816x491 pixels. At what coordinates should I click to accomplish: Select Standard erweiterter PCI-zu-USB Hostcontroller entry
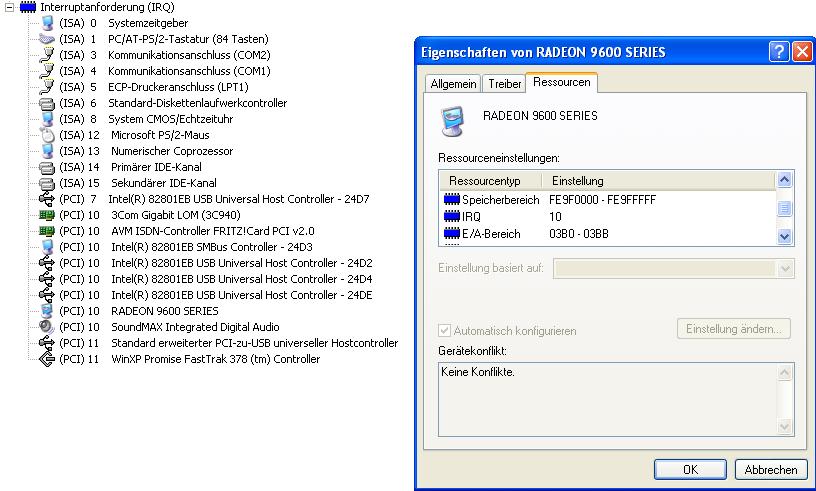point(254,343)
